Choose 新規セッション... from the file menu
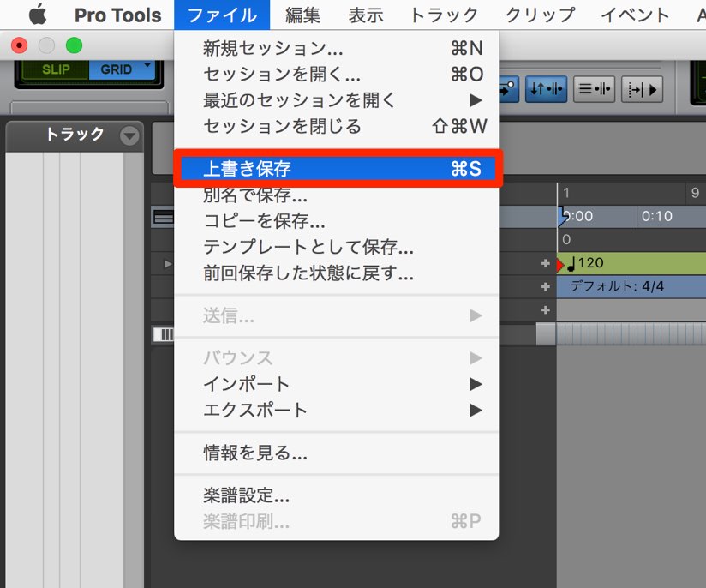The height and width of the screenshot is (588, 706). point(337,48)
